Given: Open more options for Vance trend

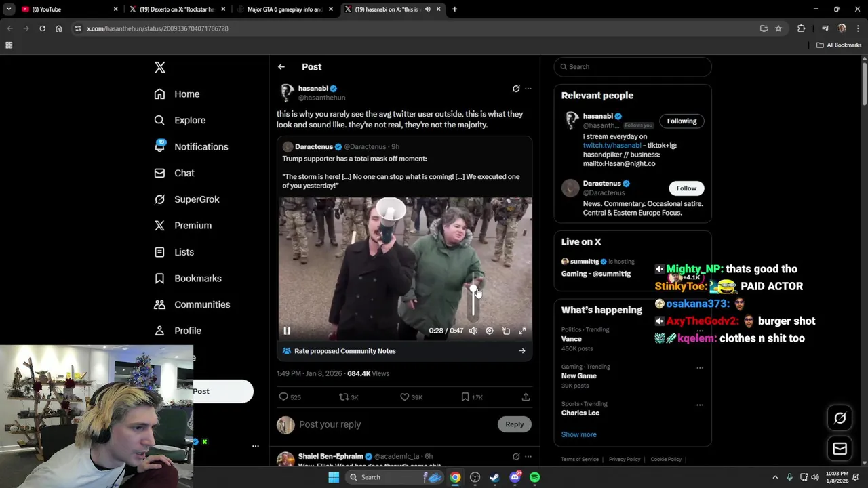Looking at the screenshot, I should click(700, 331).
